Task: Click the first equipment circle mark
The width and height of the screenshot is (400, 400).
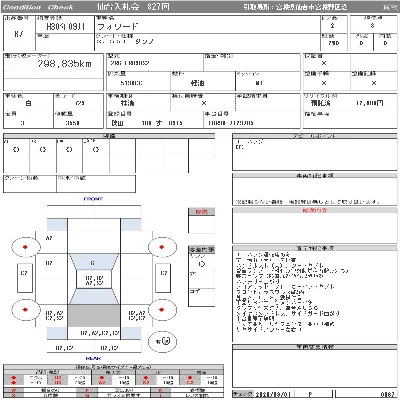Action: [16, 150]
